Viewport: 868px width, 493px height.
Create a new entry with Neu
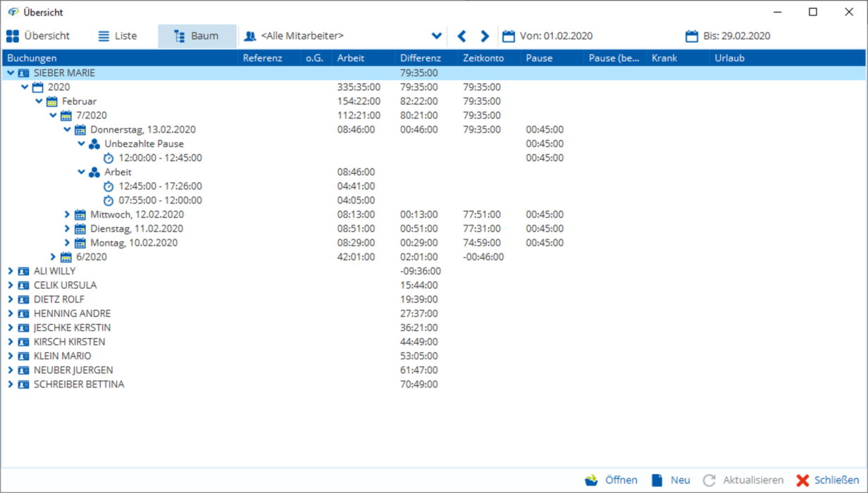click(x=671, y=480)
